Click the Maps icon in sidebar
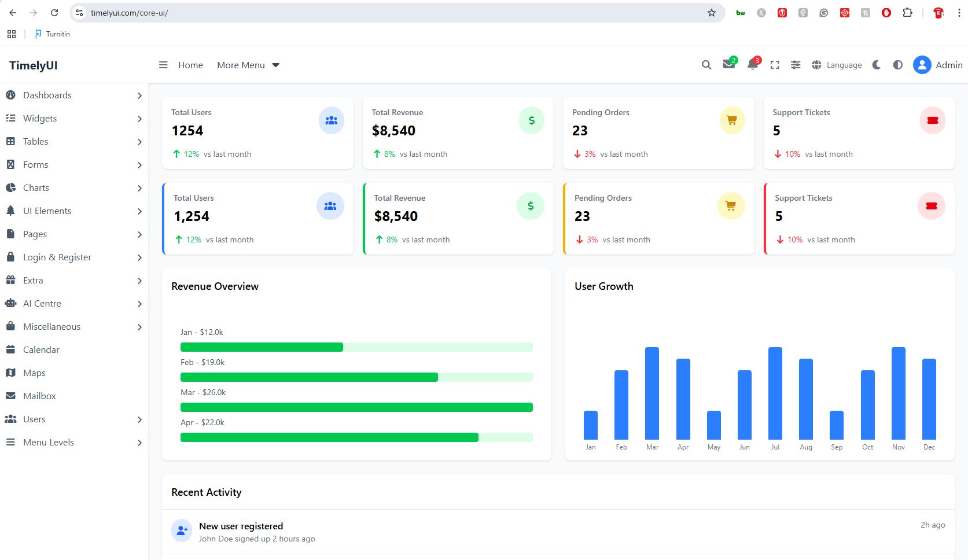The image size is (968, 560). click(10, 373)
